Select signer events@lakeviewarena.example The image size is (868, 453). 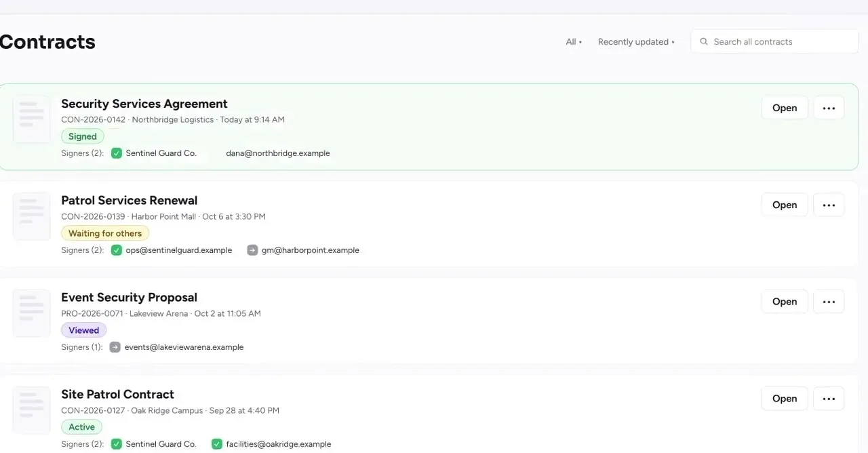(x=184, y=347)
